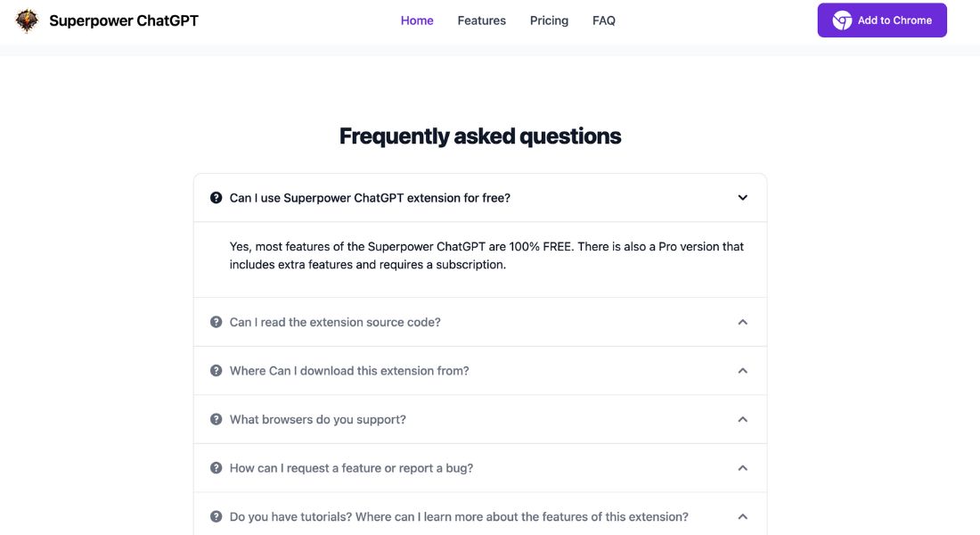
Task: Expand the source code question chevron
Action: tap(742, 322)
